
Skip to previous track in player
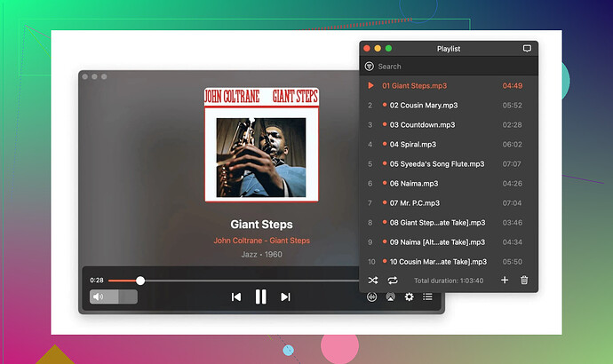coord(235,297)
